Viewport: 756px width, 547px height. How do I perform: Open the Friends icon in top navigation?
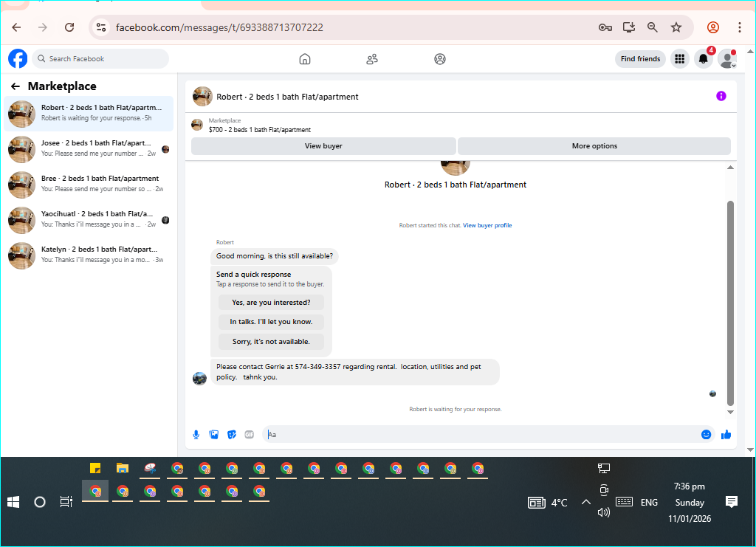pyautogui.click(x=372, y=59)
